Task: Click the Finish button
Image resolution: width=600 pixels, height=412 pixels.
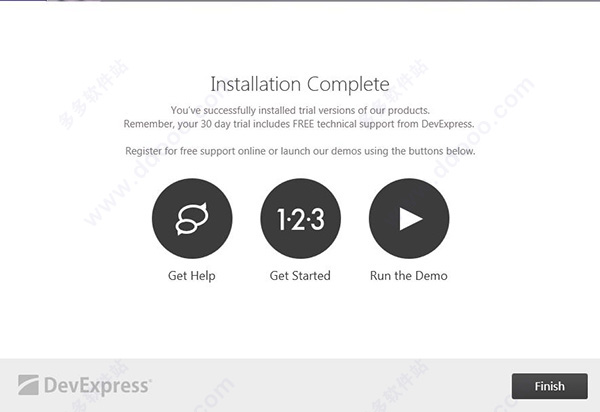Action: click(x=549, y=386)
